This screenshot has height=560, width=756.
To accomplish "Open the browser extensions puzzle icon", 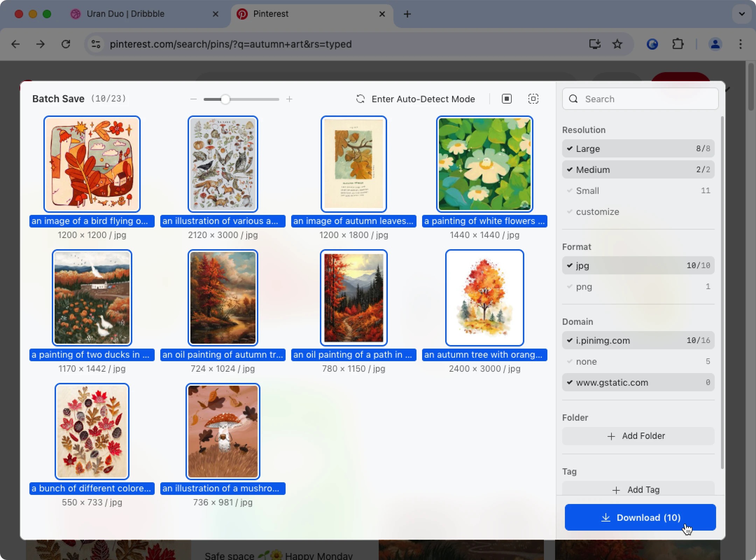I will [678, 44].
